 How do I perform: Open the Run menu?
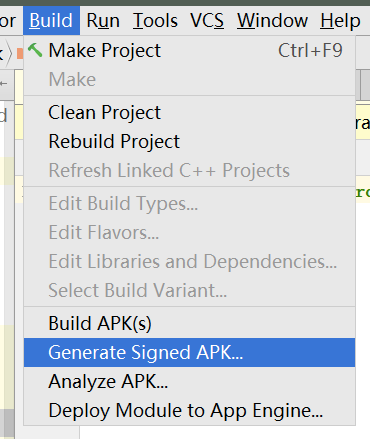103,21
